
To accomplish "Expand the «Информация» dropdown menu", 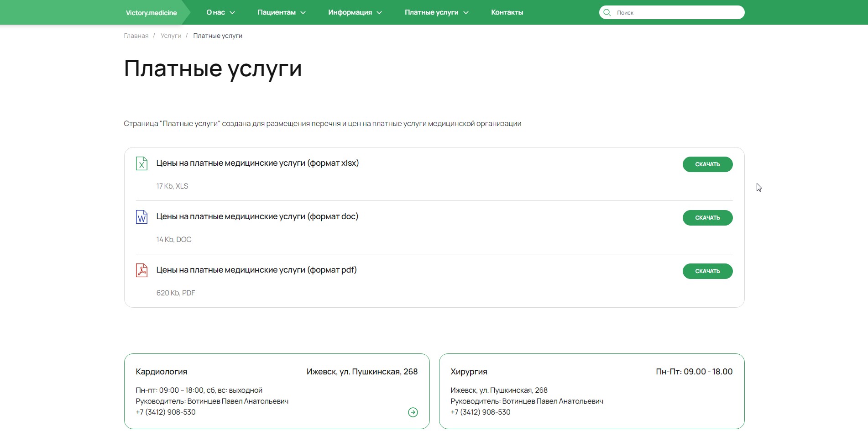I will [355, 12].
